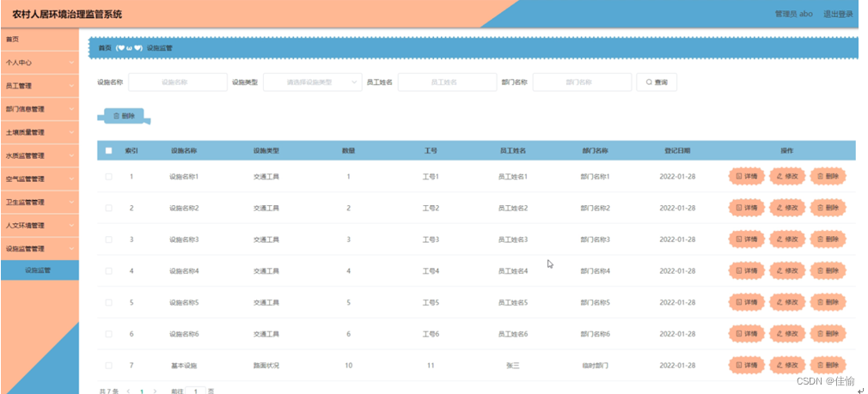
Task: Click 修改 pencil icon for row 设施名称2
Action: point(779,209)
